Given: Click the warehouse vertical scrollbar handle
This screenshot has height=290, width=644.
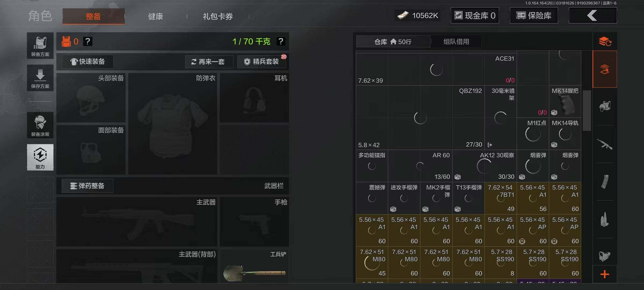Looking at the screenshot, I should click(x=587, y=110).
